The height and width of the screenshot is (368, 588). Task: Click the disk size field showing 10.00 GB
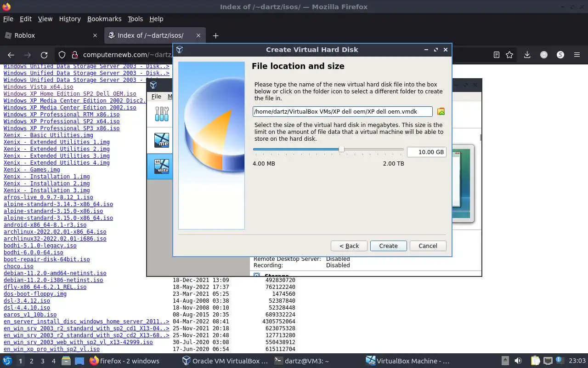(x=426, y=152)
